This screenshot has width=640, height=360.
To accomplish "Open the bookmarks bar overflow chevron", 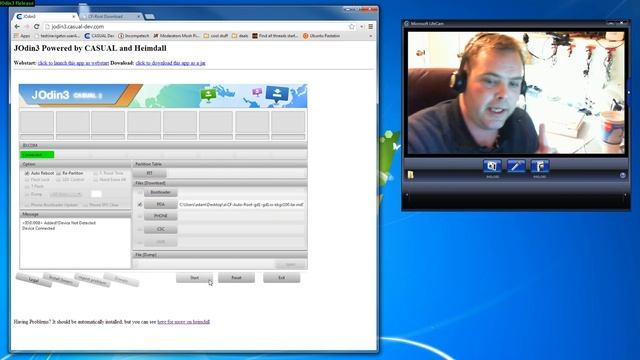I will coord(371,36).
